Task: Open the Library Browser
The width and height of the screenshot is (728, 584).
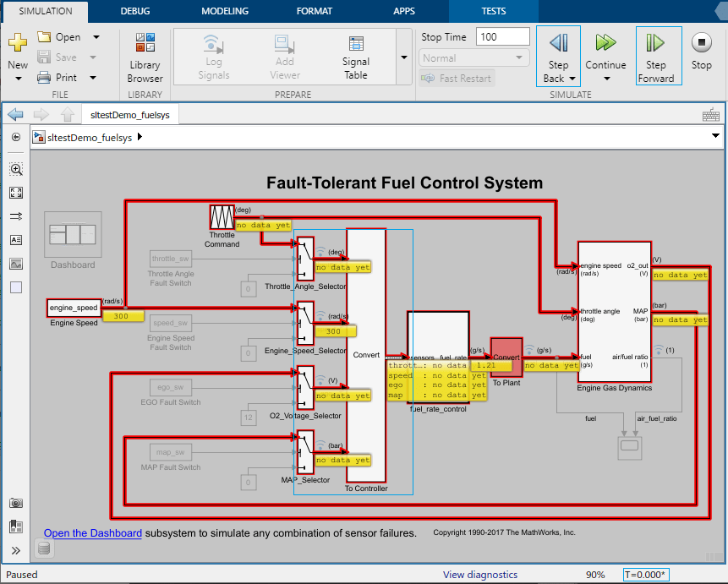Action: tap(145, 57)
